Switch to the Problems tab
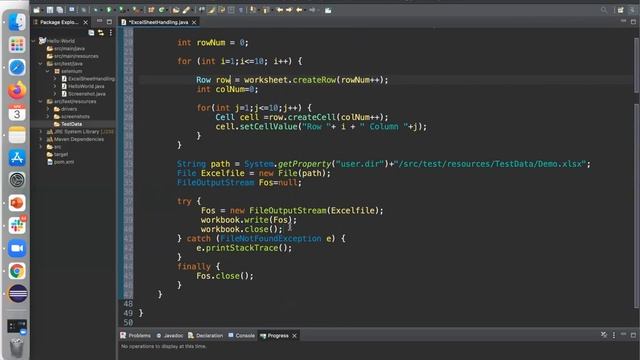 [x=136, y=336]
